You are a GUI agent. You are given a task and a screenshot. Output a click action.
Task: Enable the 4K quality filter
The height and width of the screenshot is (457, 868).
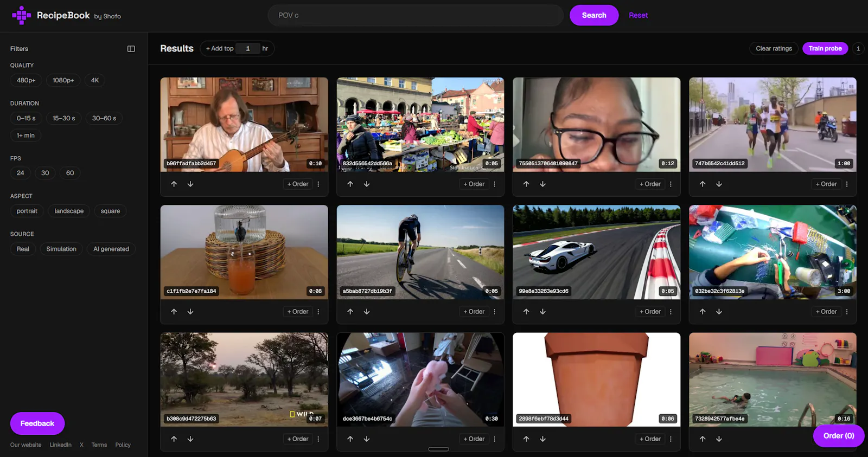point(95,80)
